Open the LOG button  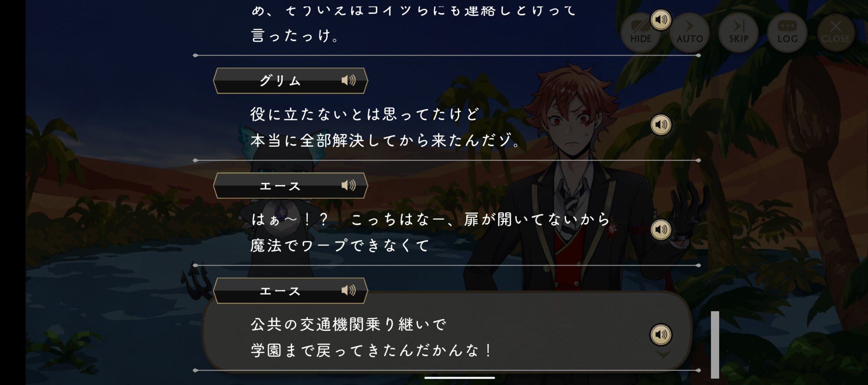click(787, 33)
